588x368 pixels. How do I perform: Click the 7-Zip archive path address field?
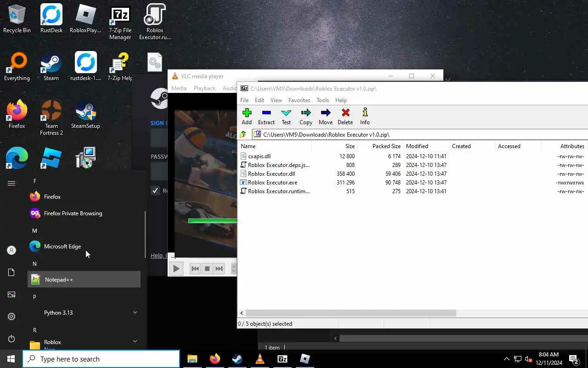point(420,134)
